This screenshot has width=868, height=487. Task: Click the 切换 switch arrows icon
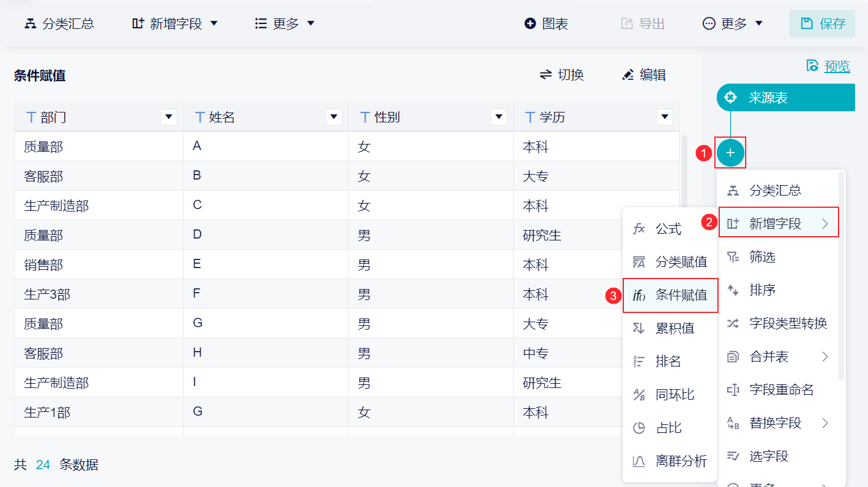point(546,75)
